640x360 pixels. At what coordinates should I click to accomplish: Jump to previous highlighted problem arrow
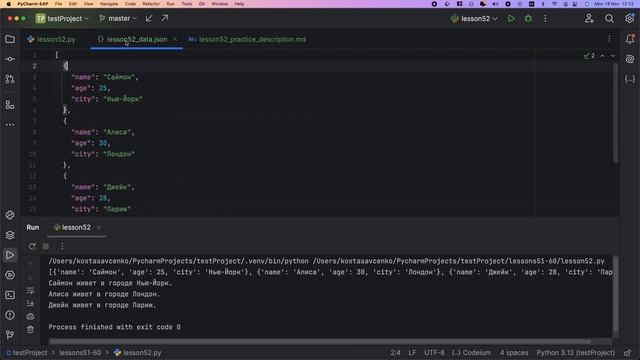pyautogui.click(x=602, y=56)
